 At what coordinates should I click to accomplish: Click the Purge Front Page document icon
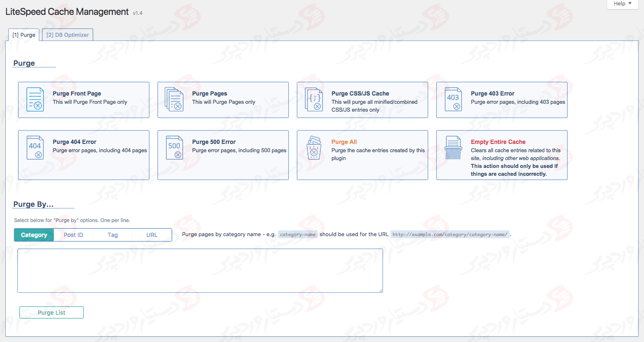pos(35,99)
